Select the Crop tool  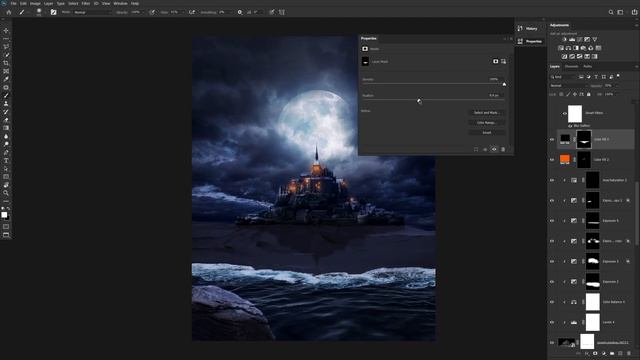click(6, 63)
